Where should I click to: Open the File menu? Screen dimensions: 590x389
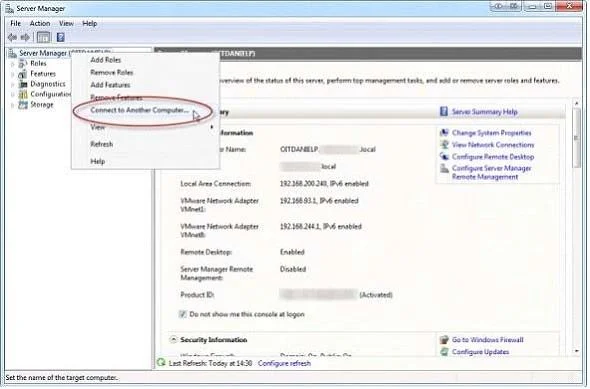pyautogui.click(x=15, y=23)
